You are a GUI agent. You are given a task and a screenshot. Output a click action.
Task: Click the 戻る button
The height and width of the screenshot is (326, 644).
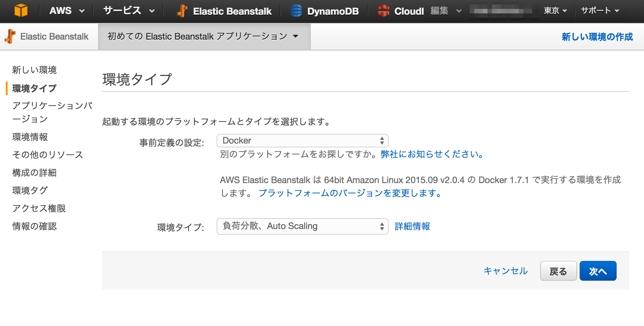(558, 271)
